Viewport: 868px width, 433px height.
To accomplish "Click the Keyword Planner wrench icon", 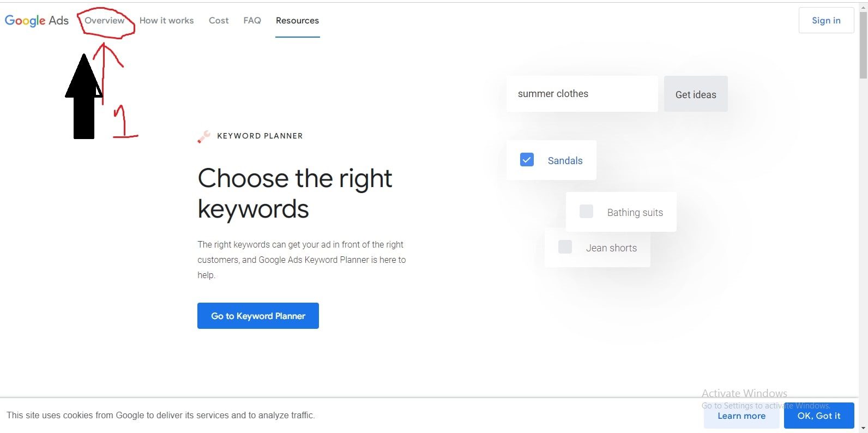I will click(204, 136).
